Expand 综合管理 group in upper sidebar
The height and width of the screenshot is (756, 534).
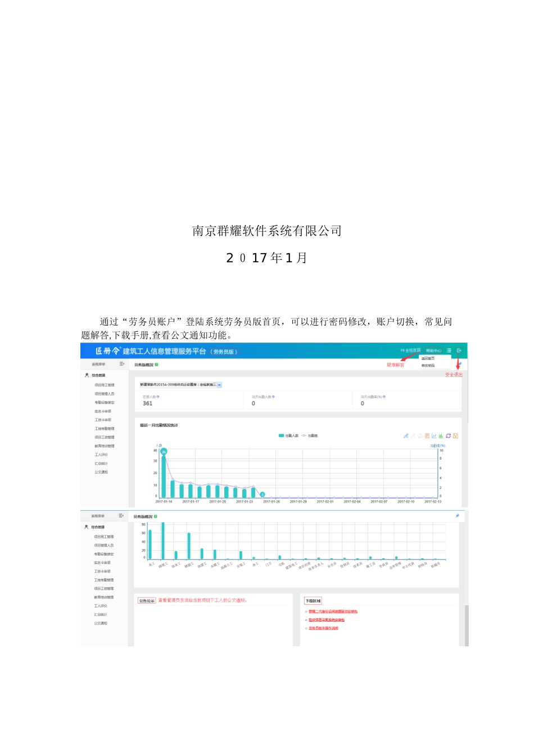98,375
